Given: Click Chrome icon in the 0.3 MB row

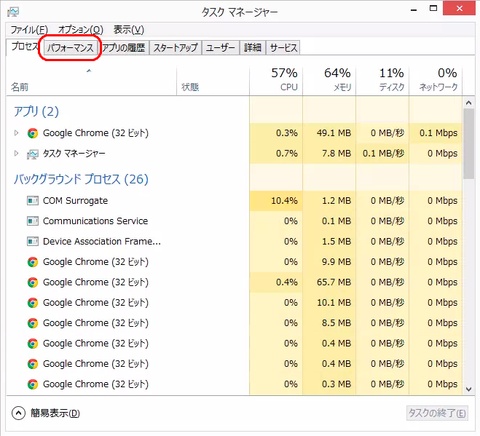Looking at the screenshot, I should coord(33,384).
